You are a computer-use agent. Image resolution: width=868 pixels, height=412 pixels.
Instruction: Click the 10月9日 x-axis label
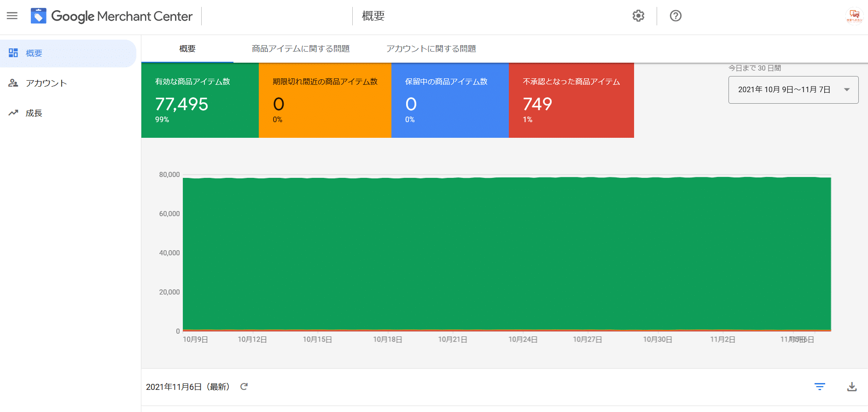click(x=195, y=340)
